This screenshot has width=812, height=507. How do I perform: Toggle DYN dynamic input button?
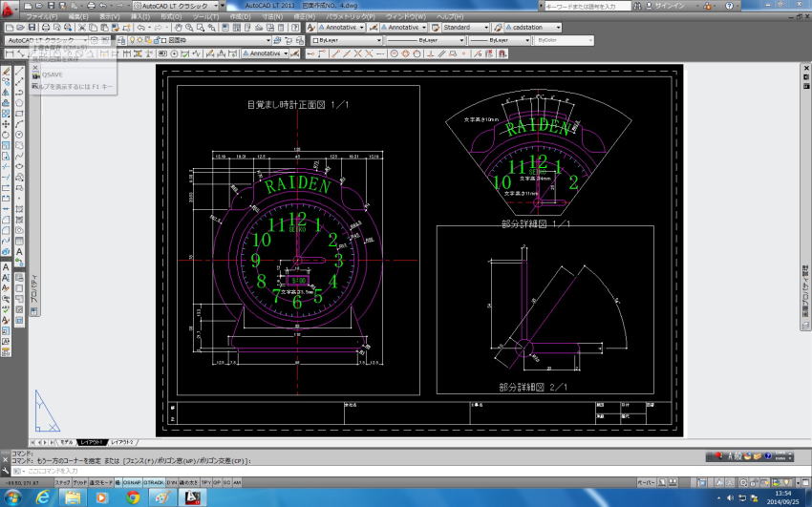coord(171,483)
